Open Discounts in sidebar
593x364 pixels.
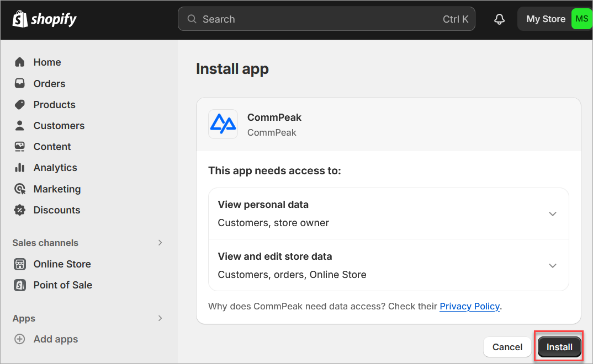(x=57, y=210)
